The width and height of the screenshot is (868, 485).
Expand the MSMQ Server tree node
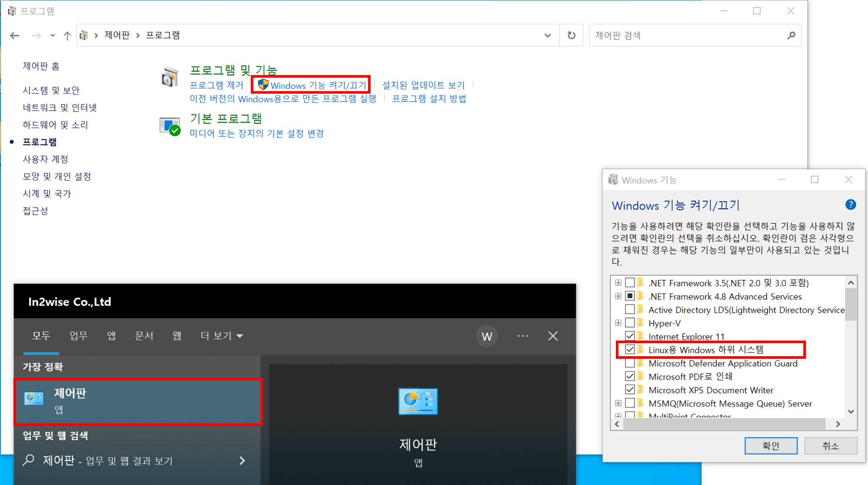[618, 403]
